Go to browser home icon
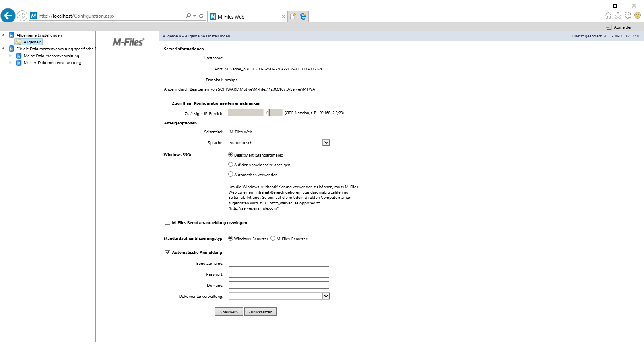 (x=608, y=16)
